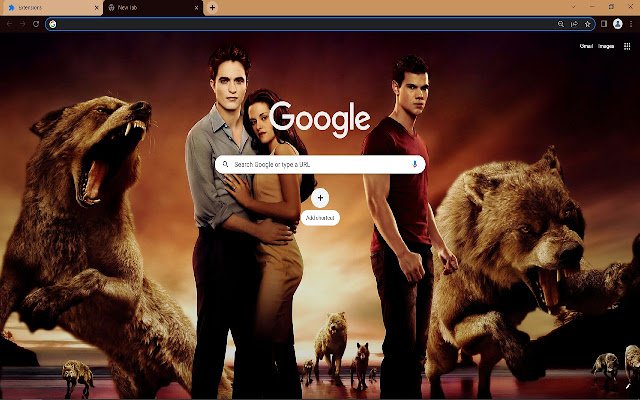Click the Google logo
This screenshot has width=640, height=400.
tap(320, 119)
